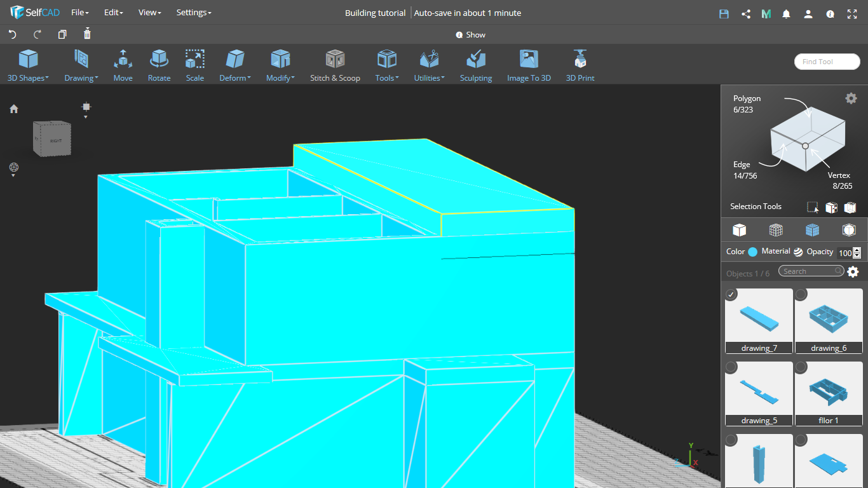Screen dimensions: 868x488
Task: Click the green M icon
Action: coord(766,13)
